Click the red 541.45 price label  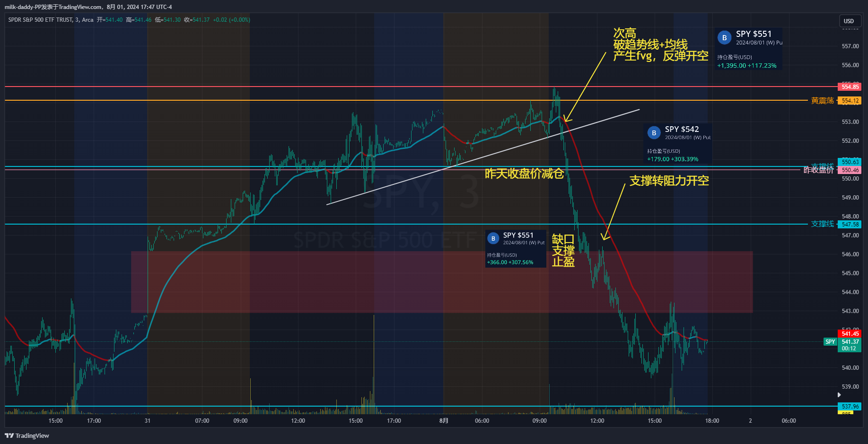point(850,334)
